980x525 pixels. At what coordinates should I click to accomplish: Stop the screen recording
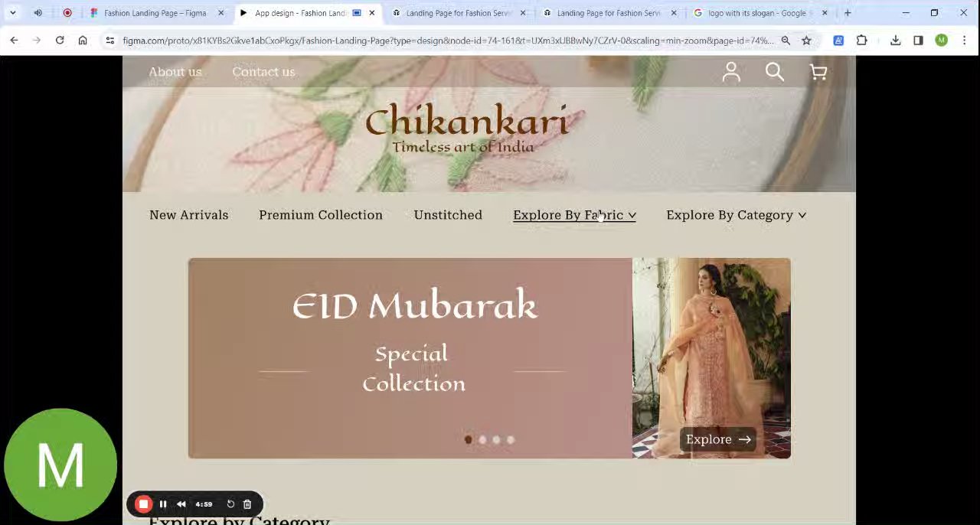[143, 504]
